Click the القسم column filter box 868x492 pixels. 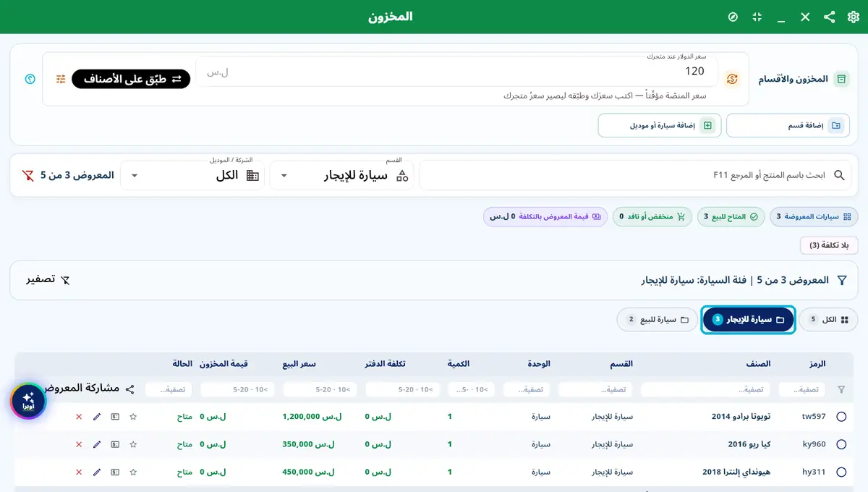595,389
